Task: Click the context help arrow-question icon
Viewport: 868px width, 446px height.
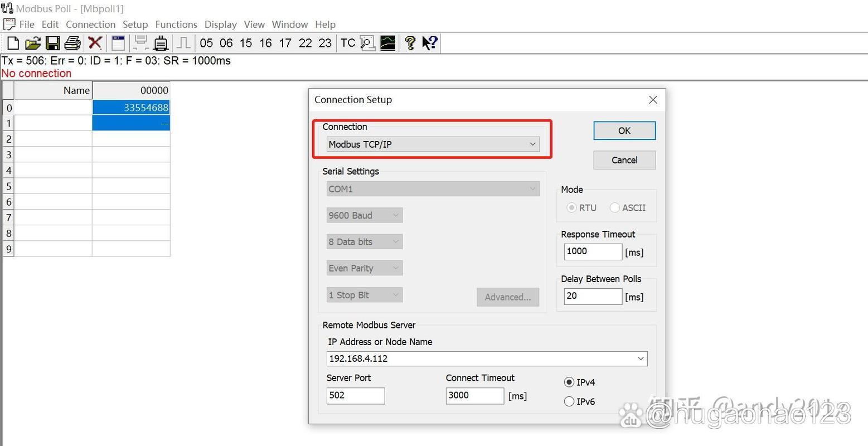Action: 430,43
